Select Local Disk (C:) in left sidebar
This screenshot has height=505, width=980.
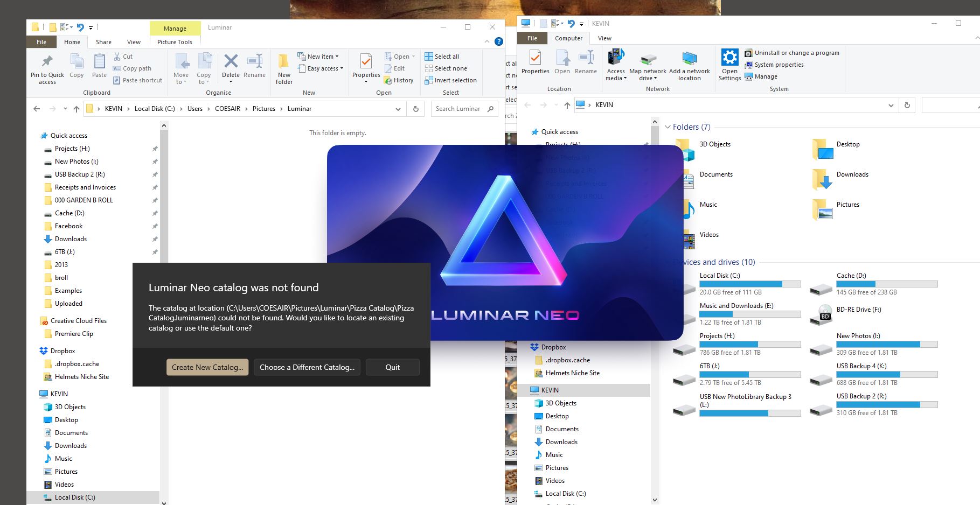(x=75, y=497)
